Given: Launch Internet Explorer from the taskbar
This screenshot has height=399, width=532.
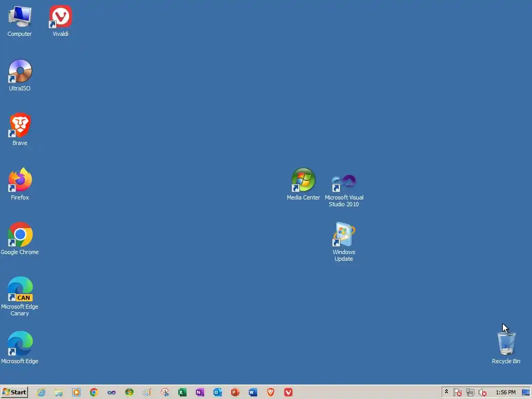Looking at the screenshot, I should 41,393.
